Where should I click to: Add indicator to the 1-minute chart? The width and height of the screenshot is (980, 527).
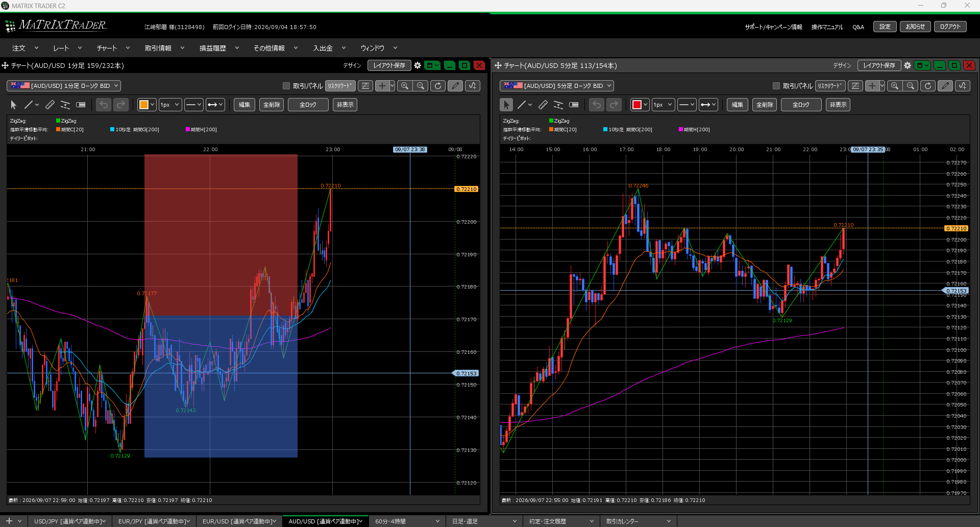[473, 86]
